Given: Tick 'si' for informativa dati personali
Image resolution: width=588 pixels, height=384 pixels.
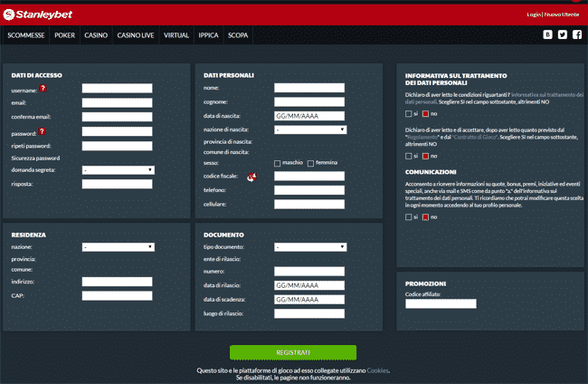Looking at the screenshot, I should tap(408, 114).
